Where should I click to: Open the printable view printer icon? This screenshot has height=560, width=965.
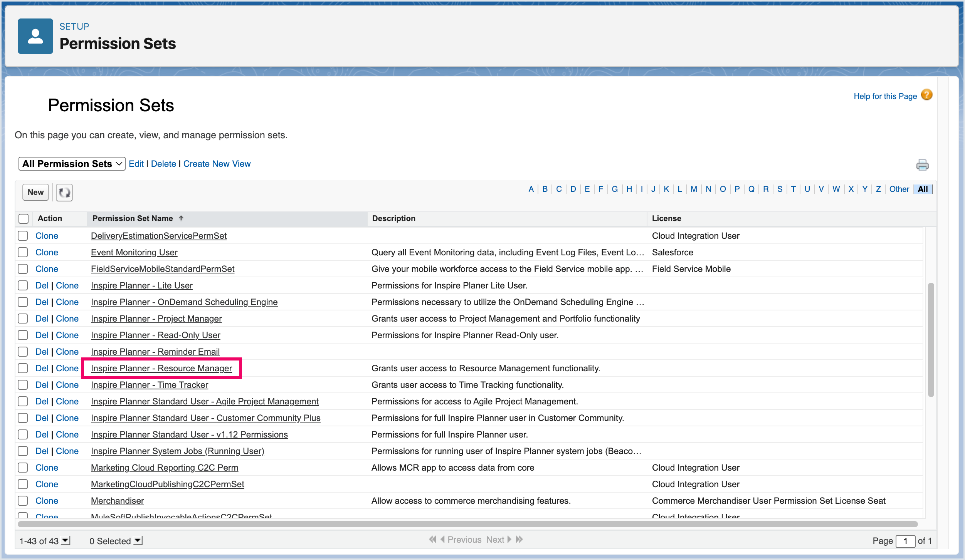[922, 165]
